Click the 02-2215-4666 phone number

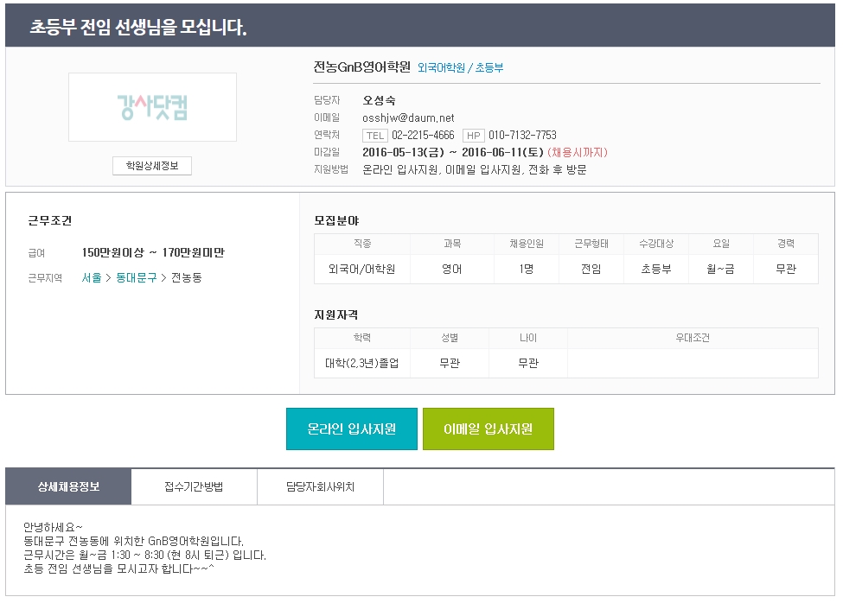[423, 136]
